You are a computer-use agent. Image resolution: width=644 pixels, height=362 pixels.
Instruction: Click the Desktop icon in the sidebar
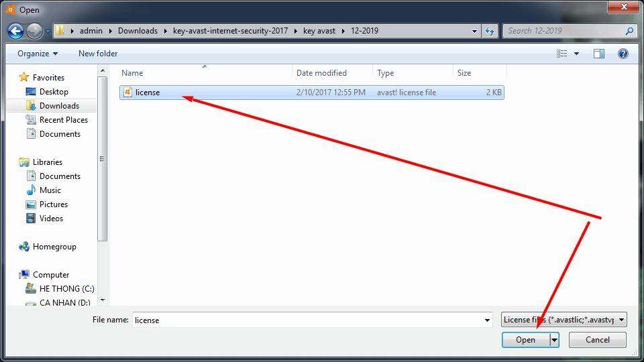click(x=31, y=92)
